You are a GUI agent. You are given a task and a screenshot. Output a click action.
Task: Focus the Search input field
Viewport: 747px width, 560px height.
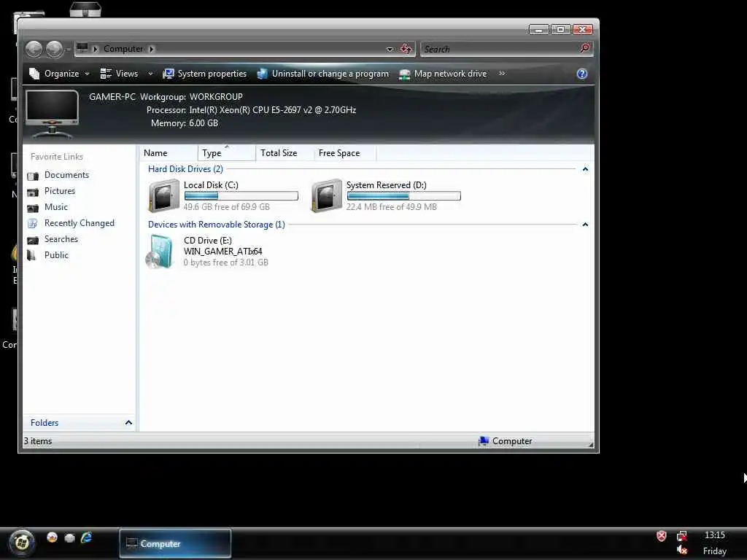499,49
